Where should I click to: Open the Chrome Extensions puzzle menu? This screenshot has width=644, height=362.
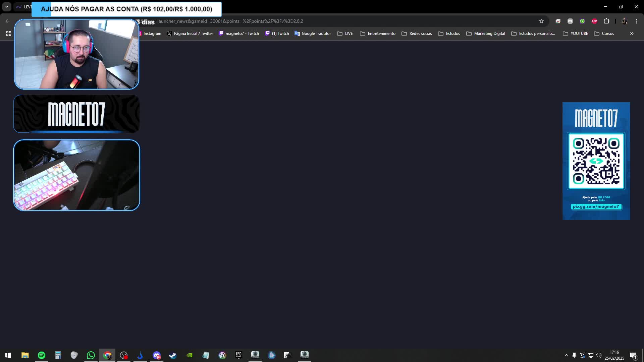click(x=606, y=21)
